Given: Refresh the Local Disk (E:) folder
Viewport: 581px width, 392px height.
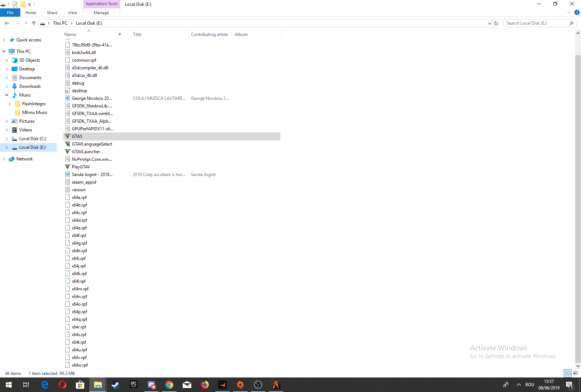Looking at the screenshot, I should coord(496,23).
